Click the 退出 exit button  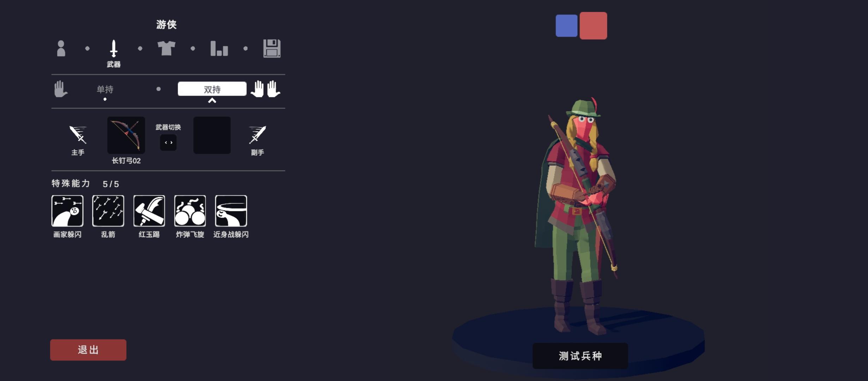[88, 350]
